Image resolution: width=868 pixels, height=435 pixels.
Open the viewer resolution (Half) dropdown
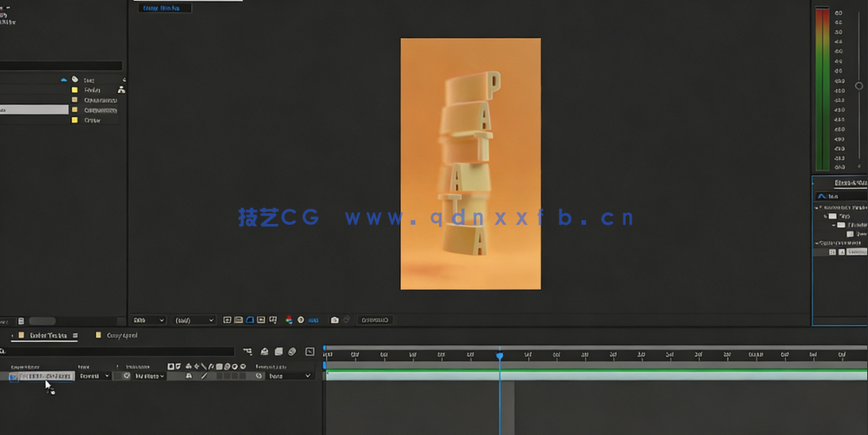coord(194,320)
